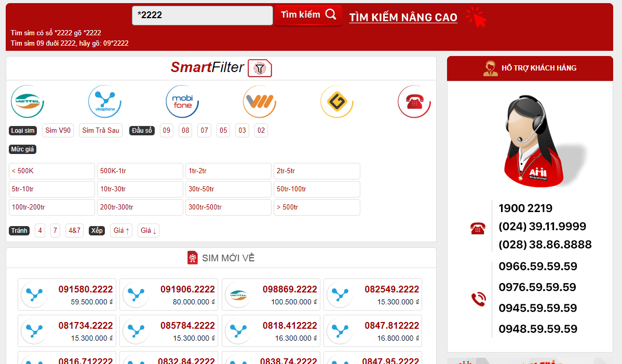Toggle prefix 03 filter
The height and width of the screenshot is (364, 622).
click(242, 130)
